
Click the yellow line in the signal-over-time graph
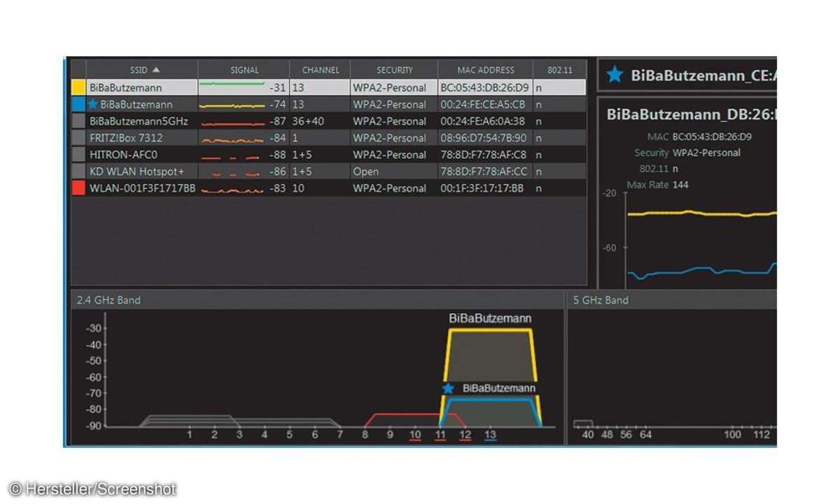[x=702, y=213]
